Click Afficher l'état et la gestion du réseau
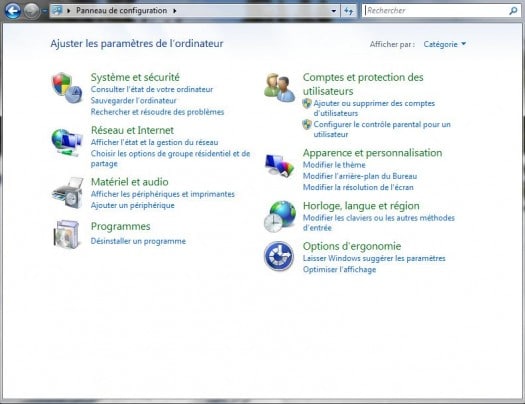The width and height of the screenshot is (525, 404). tap(154, 142)
